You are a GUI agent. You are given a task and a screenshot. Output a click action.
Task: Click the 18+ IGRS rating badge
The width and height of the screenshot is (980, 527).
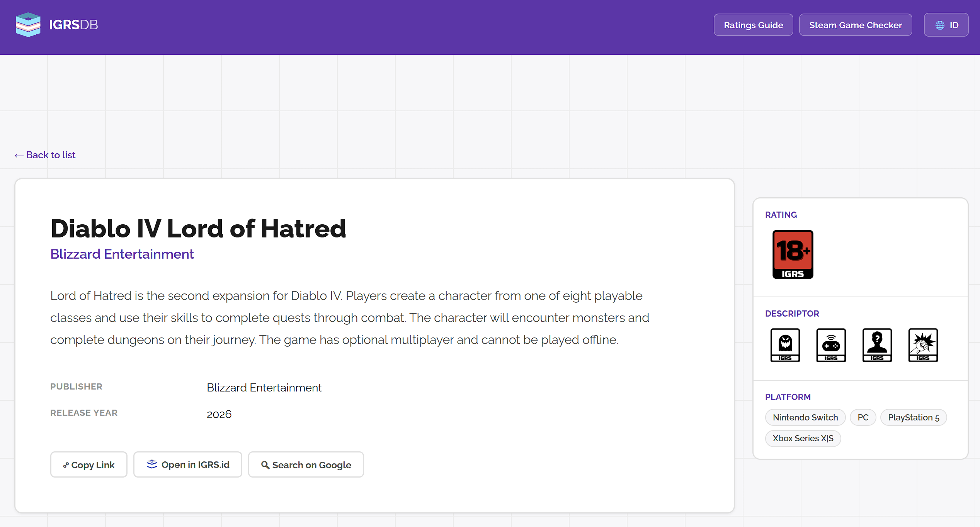[793, 254]
